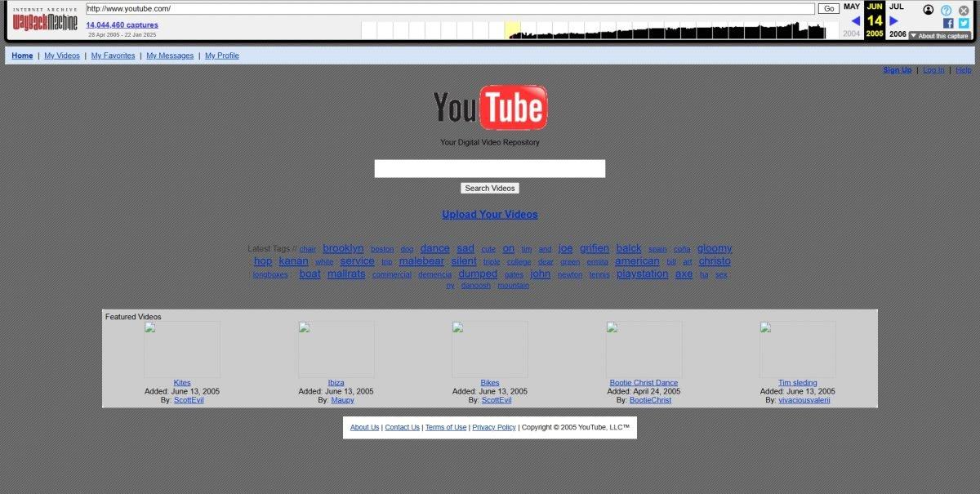Select My Messages in navigation bar

pos(170,56)
